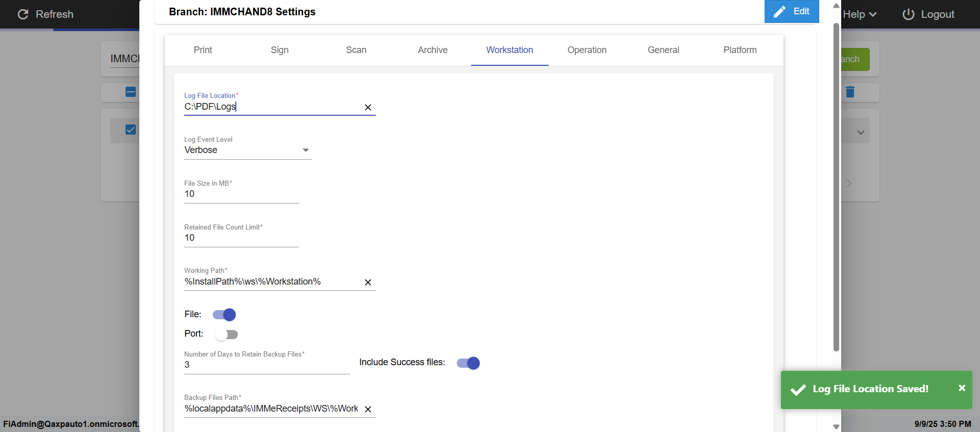Enable the Port switch
Image resolution: width=980 pixels, height=432 pixels.
[226, 335]
